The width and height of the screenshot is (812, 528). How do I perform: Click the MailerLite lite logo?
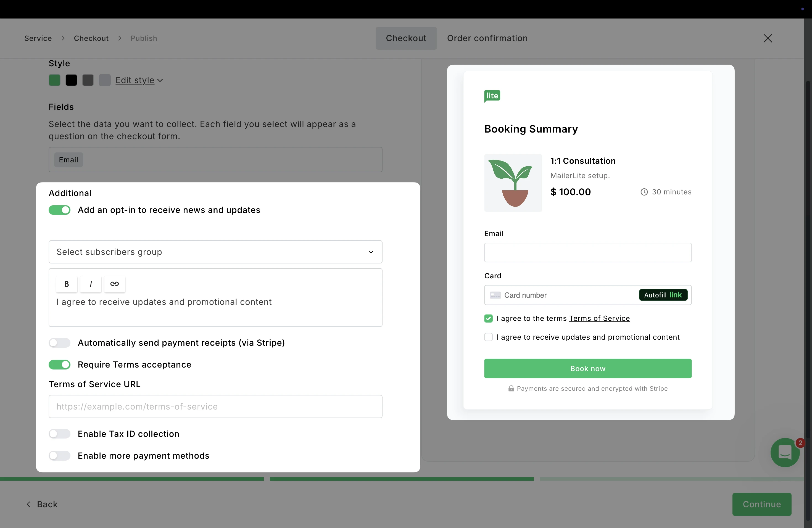tap(492, 96)
